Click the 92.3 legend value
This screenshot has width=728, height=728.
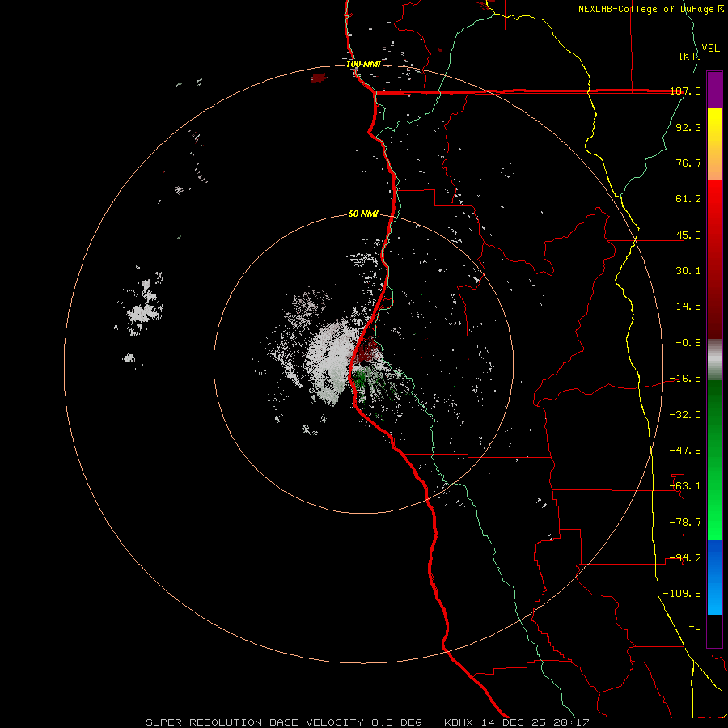(688, 127)
